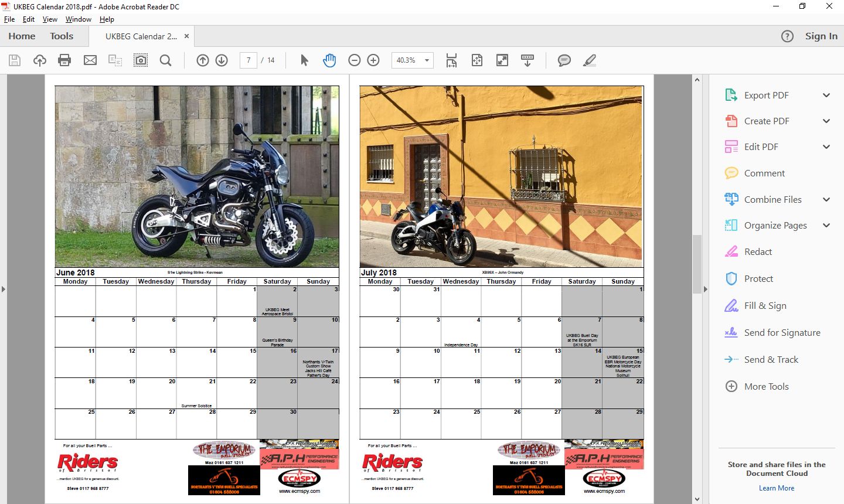The image size is (844, 504).
Task: Switch to the Selection arrow tool
Action: click(x=304, y=60)
